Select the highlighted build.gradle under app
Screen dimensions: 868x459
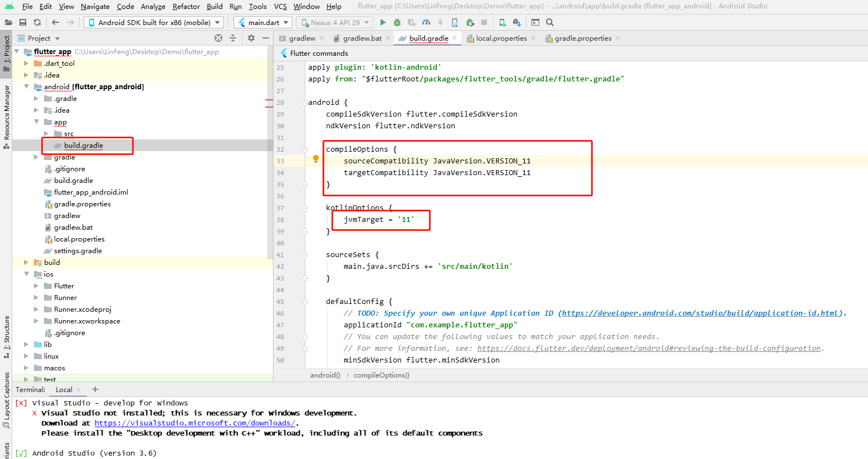84,145
